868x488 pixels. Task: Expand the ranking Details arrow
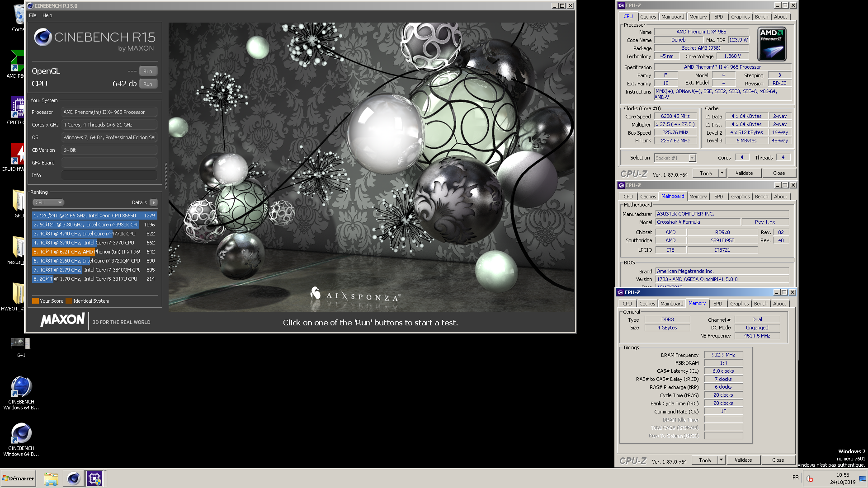click(x=154, y=202)
